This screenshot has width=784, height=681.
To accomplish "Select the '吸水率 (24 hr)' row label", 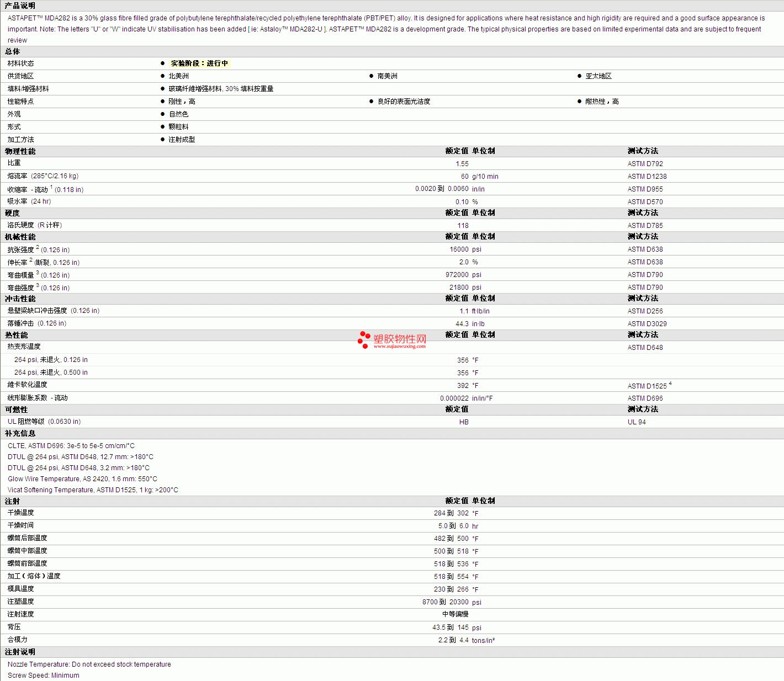I will click(29, 201).
